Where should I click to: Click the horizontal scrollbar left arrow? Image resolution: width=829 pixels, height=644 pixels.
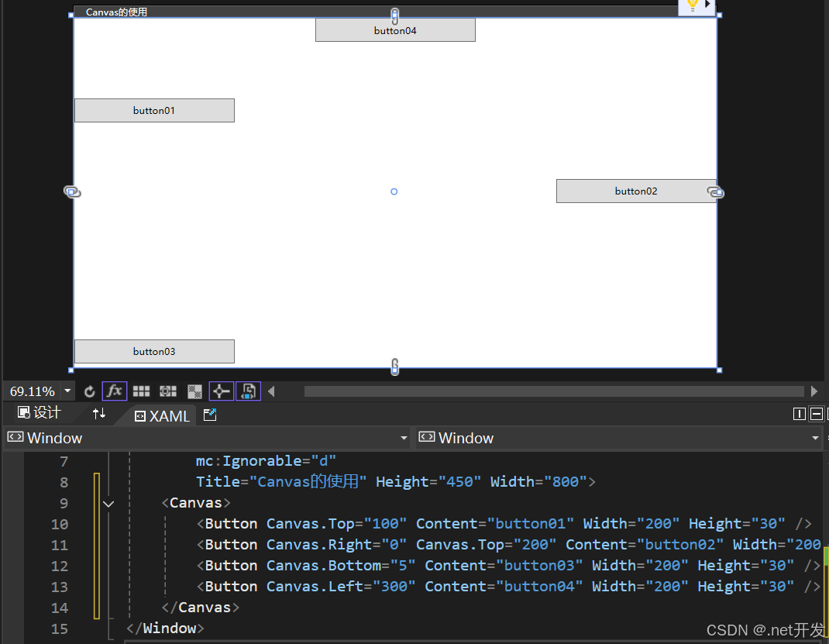click(x=272, y=391)
